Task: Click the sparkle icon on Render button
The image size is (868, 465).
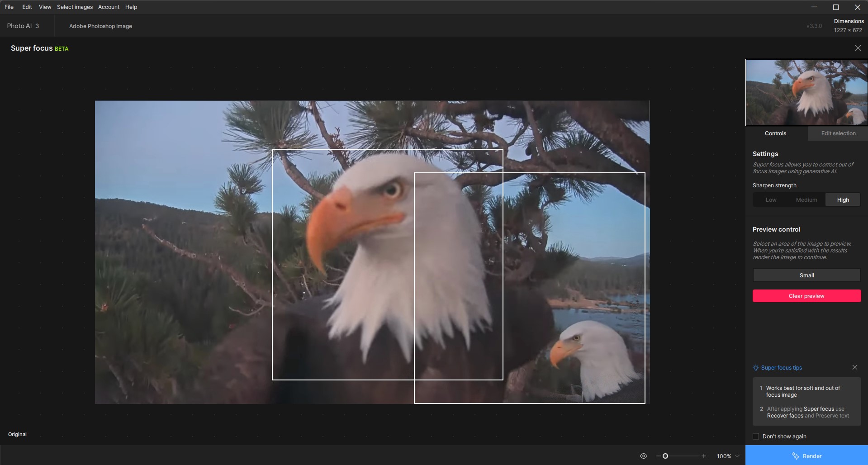Action: pyautogui.click(x=796, y=456)
